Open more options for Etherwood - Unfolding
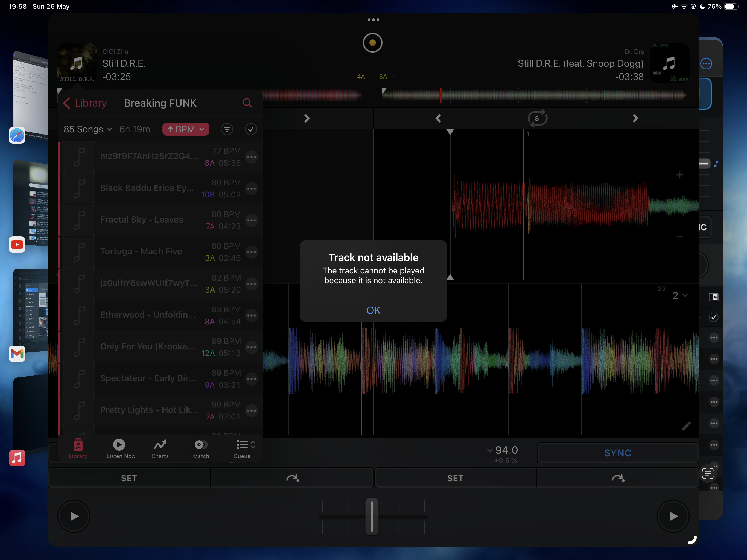The height and width of the screenshot is (560, 747). coord(251,316)
